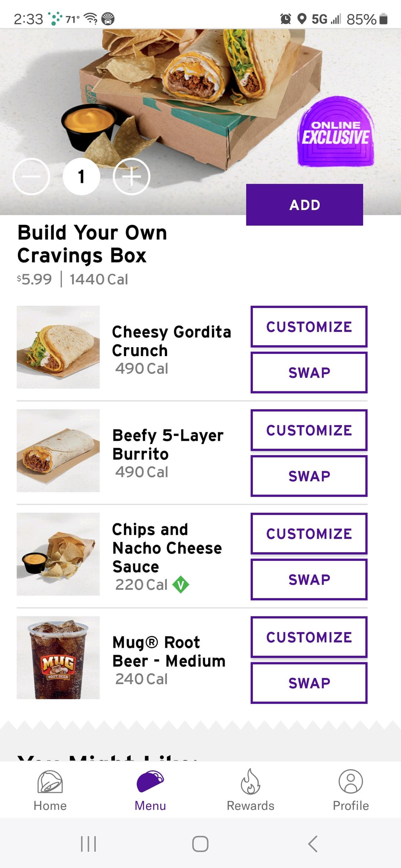This screenshot has width=401, height=868.
Task: Increase quantity with the plus button
Action: tap(131, 177)
